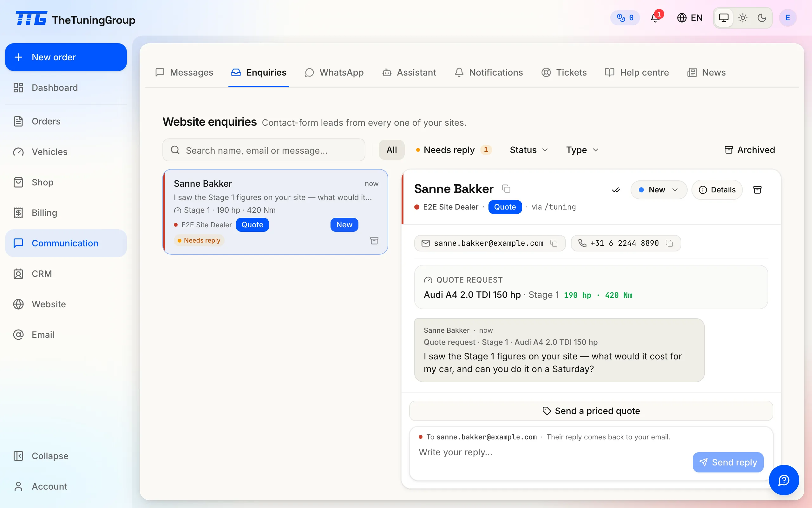
Task: Copy Sanne Bakker's name with copy icon
Action: click(x=506, y=189)
